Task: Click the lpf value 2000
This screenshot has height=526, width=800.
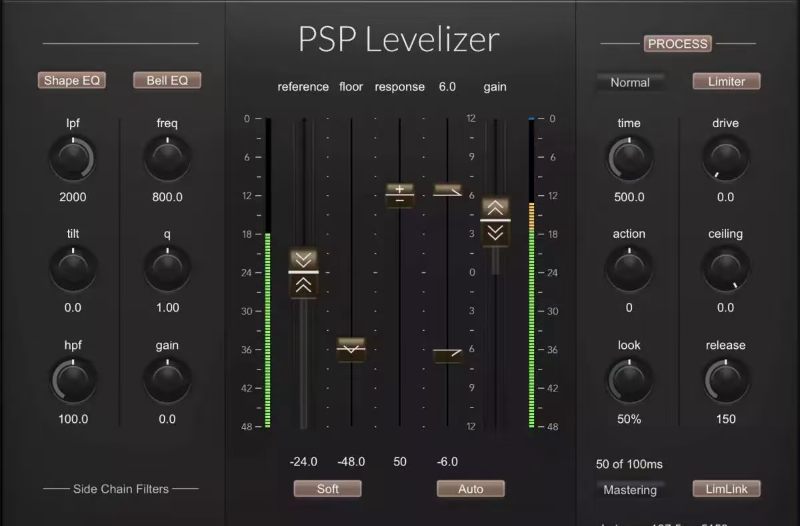Action: click(72, 197)
